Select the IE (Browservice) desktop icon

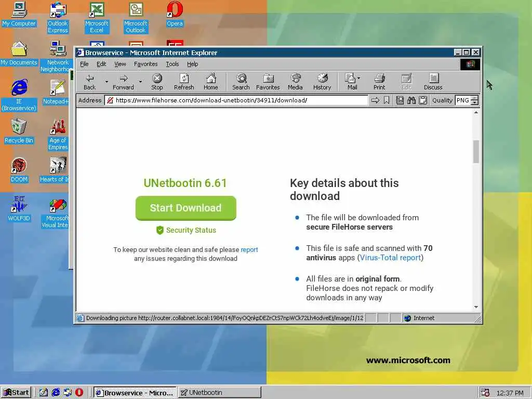[19, 96]
